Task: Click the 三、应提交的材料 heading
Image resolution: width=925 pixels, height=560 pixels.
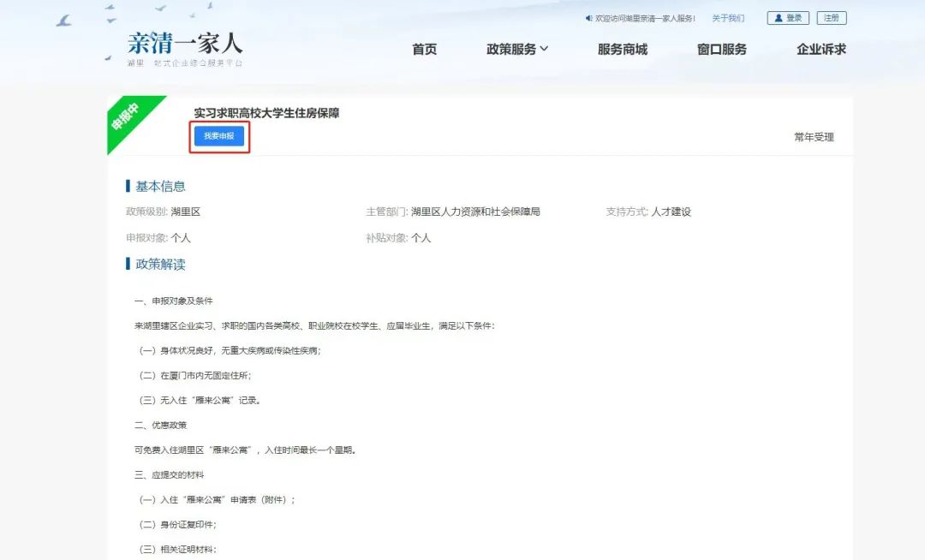Action: tap(170, 474)
